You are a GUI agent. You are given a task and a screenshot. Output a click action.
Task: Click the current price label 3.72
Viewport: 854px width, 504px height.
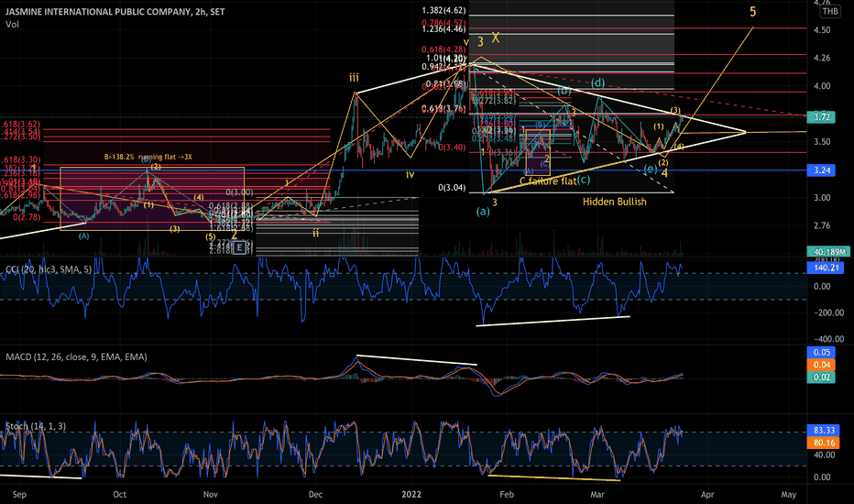coord(821,117)
